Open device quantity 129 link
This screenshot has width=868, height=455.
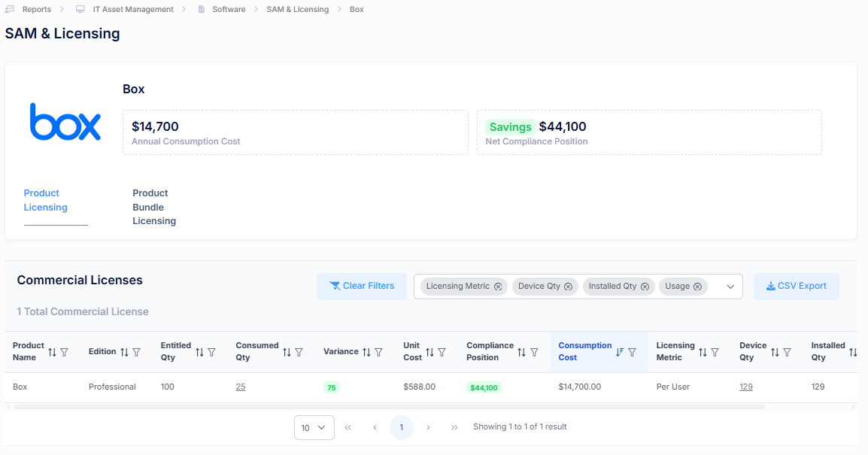click(745, 387)
